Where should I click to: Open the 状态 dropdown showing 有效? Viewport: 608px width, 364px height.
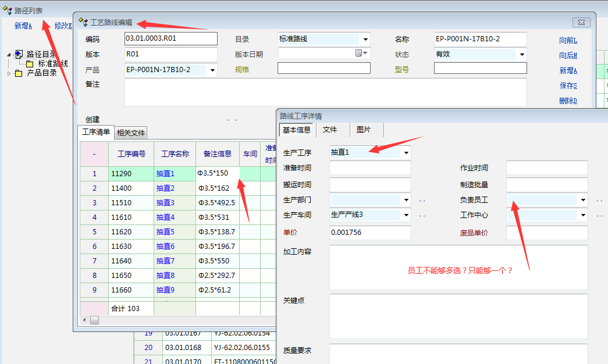pyautogui.click(x=521, y=55)
